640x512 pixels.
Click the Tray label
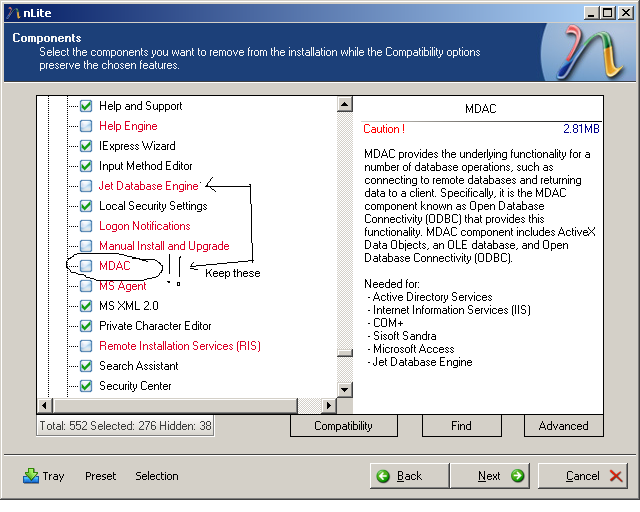click(53, 476)
